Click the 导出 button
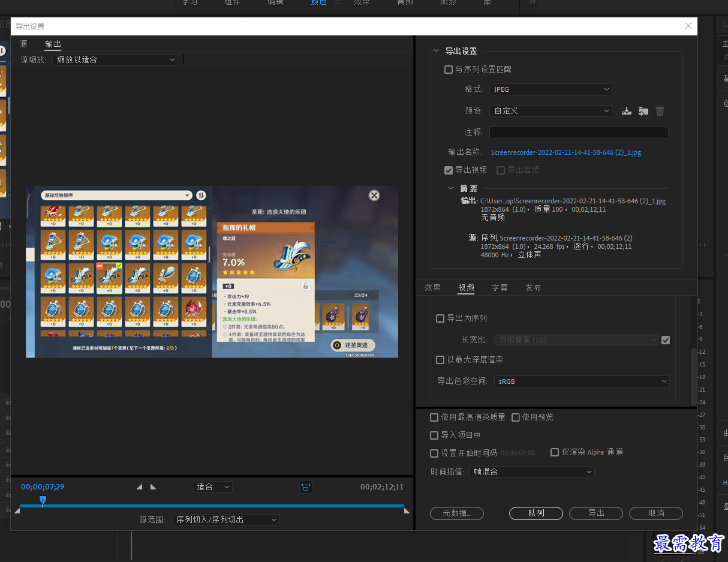Viewport: 728px width, 562px height. click(x=596, y=513)
